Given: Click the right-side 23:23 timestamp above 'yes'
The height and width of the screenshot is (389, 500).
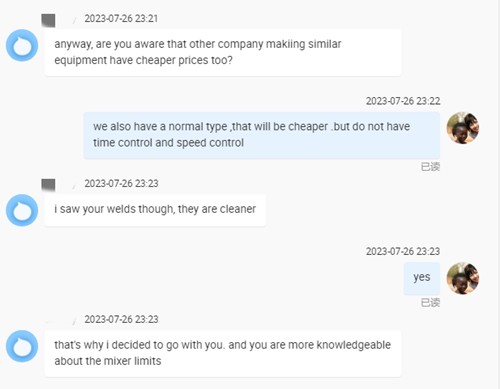Looking at the screenshot, I should pos(403,251).
